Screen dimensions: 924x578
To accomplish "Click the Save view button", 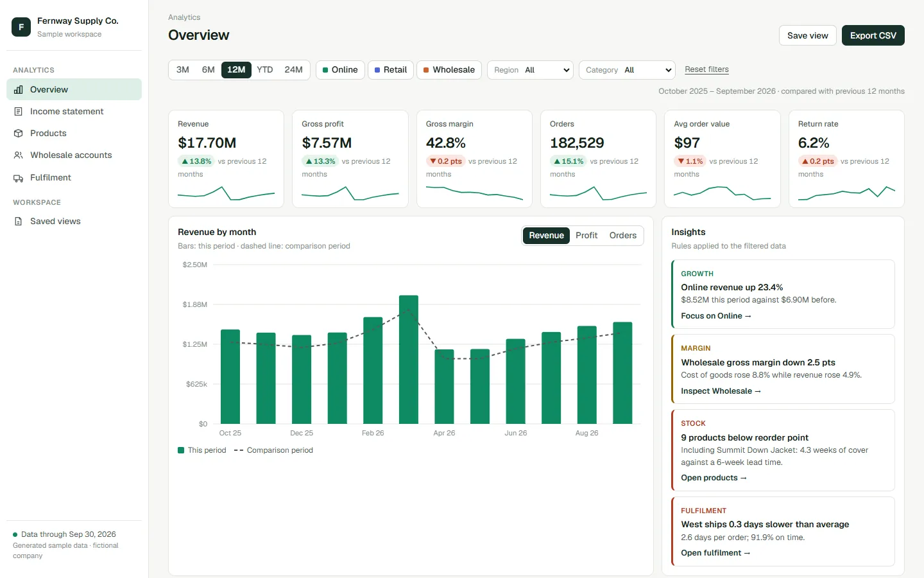I will [x=808, y=35].
